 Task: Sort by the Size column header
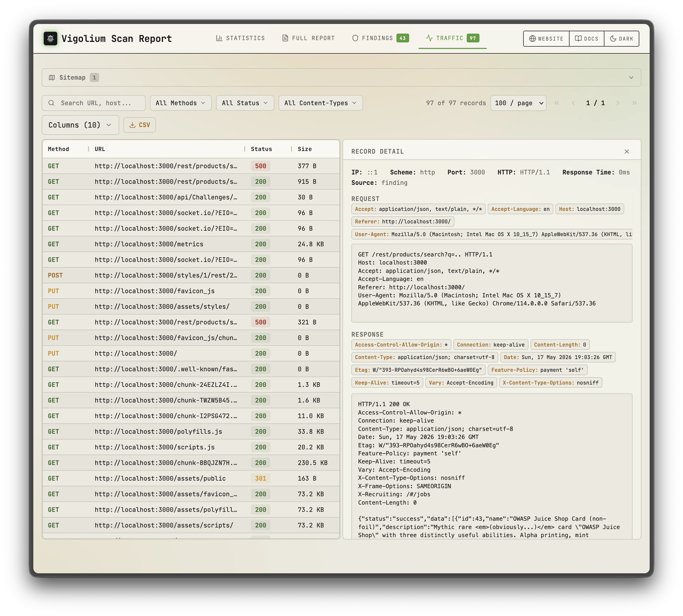click(305, 149)
